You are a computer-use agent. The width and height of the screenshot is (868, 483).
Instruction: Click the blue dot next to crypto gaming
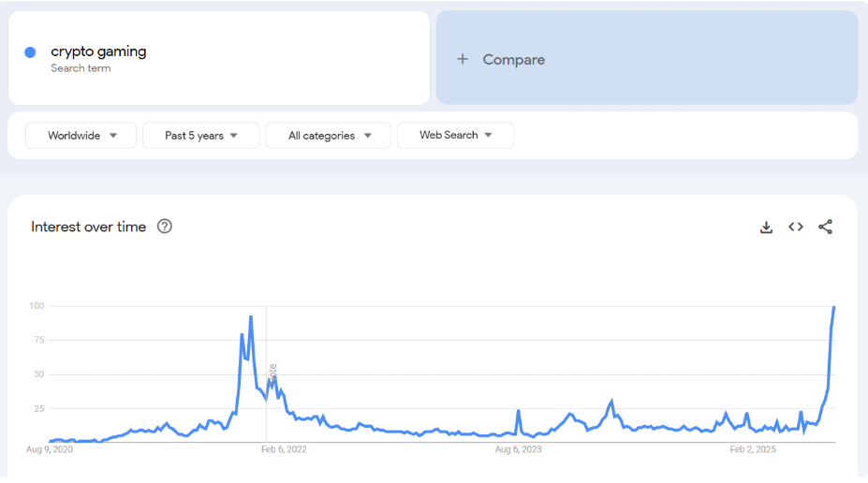click(31, 52)
